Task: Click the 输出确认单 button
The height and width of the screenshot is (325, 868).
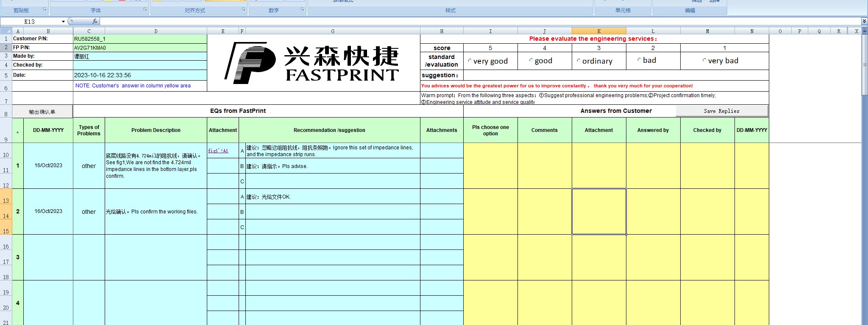Action: [x=42, y=112]
